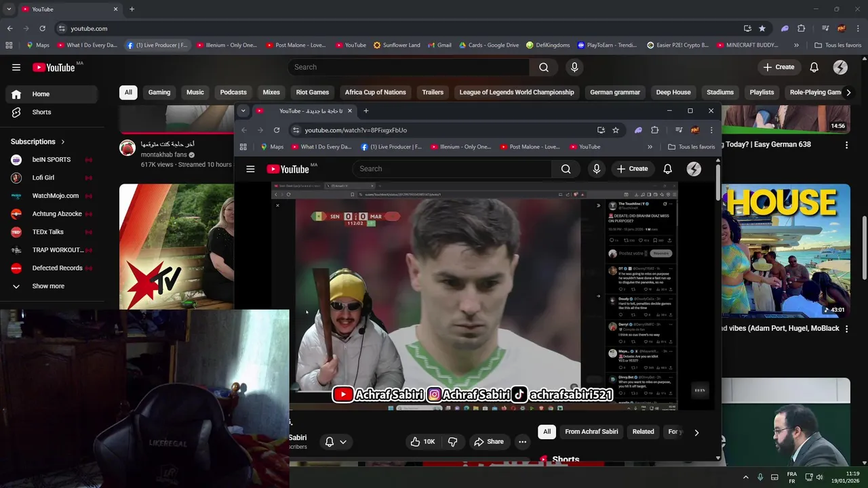
Task: Click the YouTube logo in the background window
Action: coord(54,67)
